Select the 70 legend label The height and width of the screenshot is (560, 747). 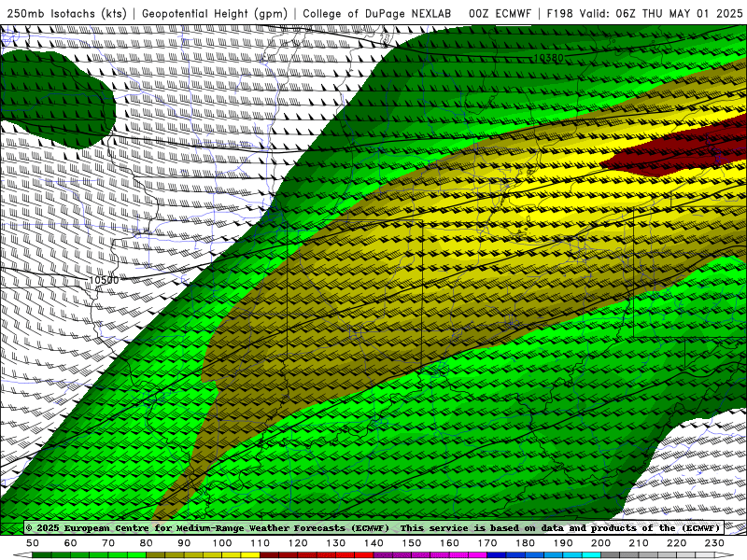tap(108, 543)
